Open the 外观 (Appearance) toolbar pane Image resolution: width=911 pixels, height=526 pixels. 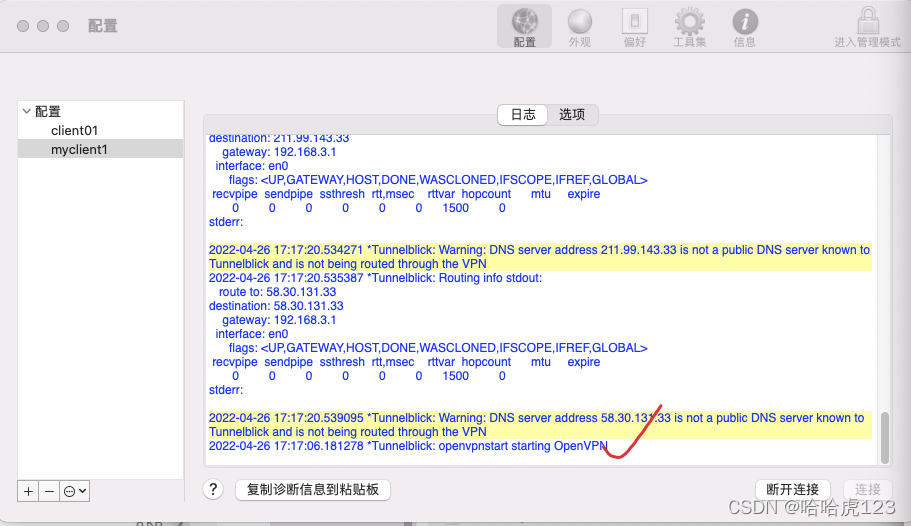point(579,27)
